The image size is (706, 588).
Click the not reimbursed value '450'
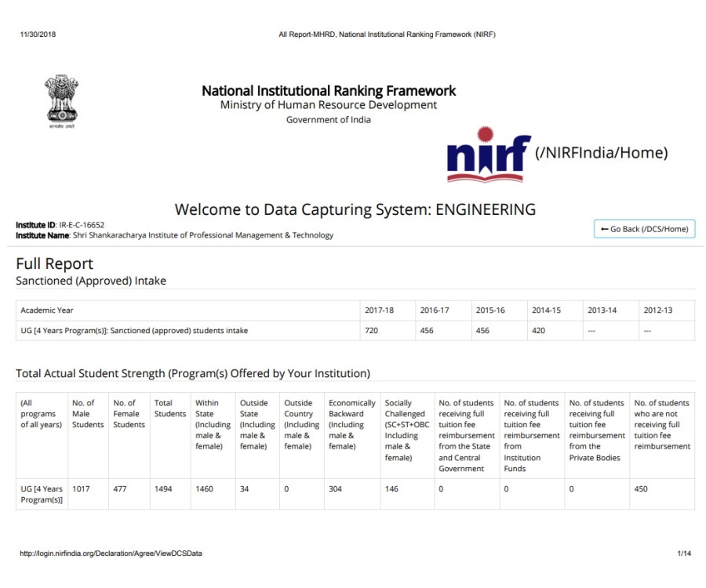coord(641,489)
